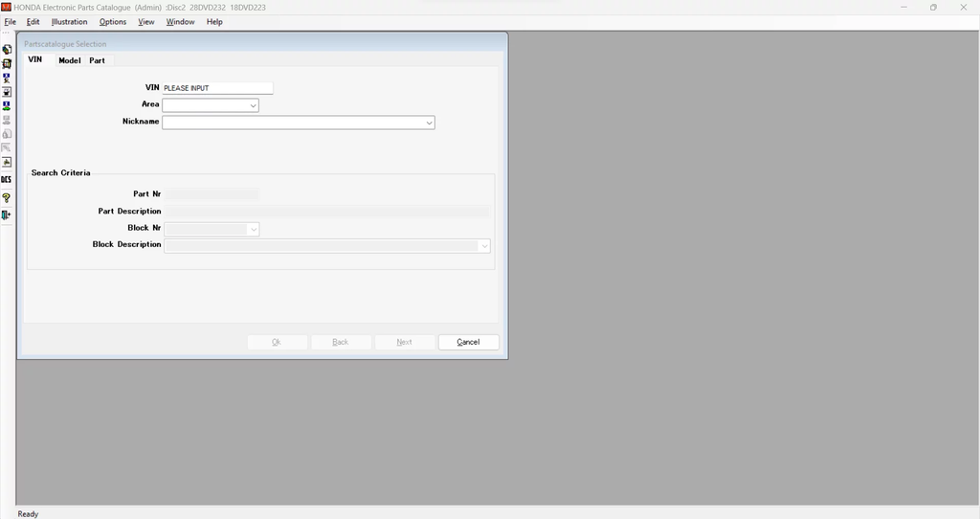Click the VIN input field
Viewport: 980px width, 519px height.
(x=217, y=88)
